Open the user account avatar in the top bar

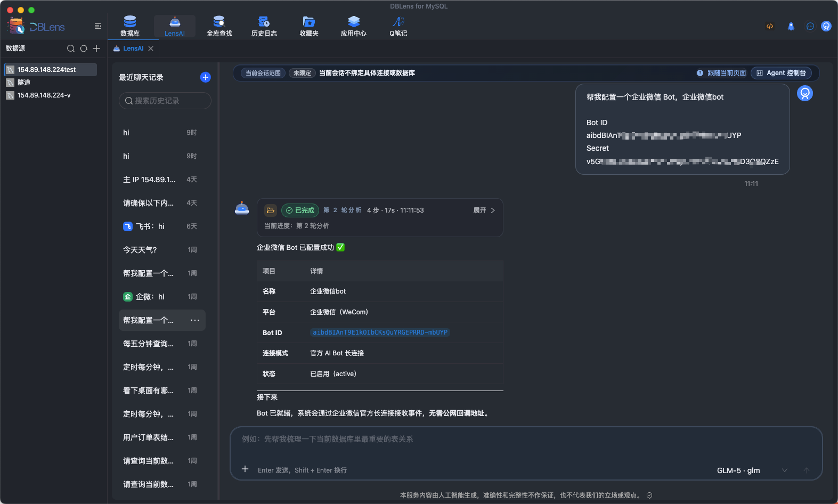tap(826, 26)
